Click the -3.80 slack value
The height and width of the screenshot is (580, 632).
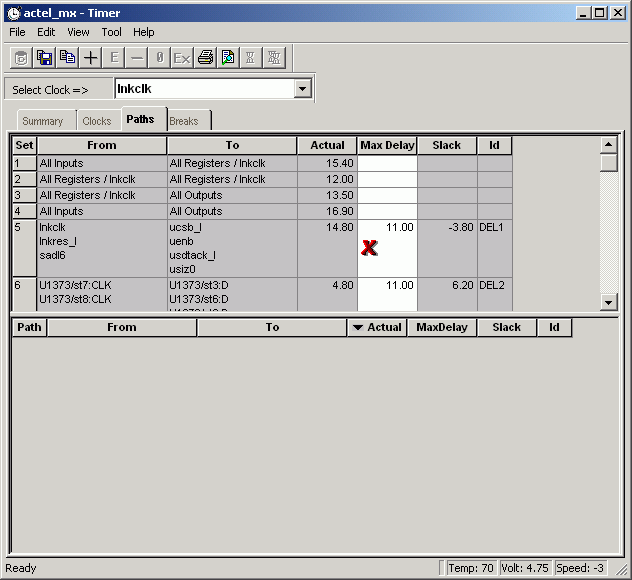(461, 227)
